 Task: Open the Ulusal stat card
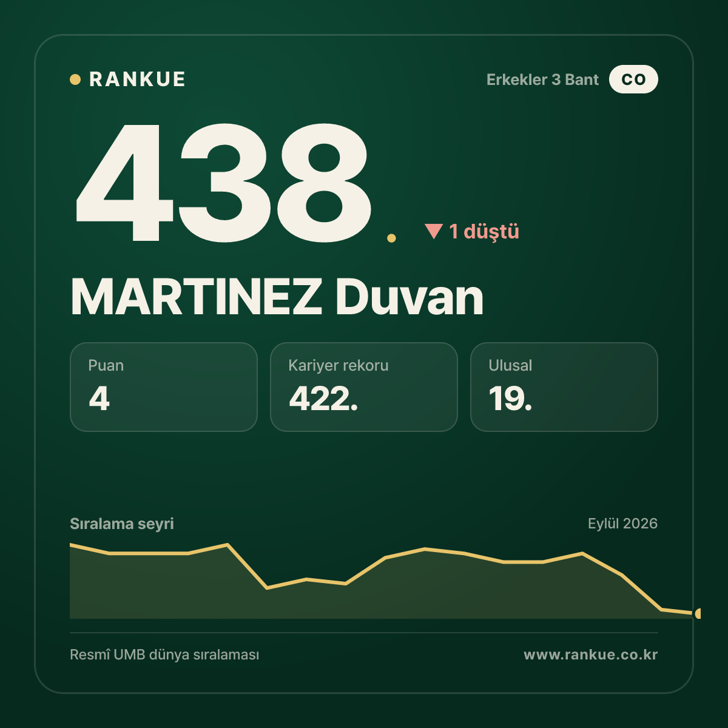tap(564, 387)
